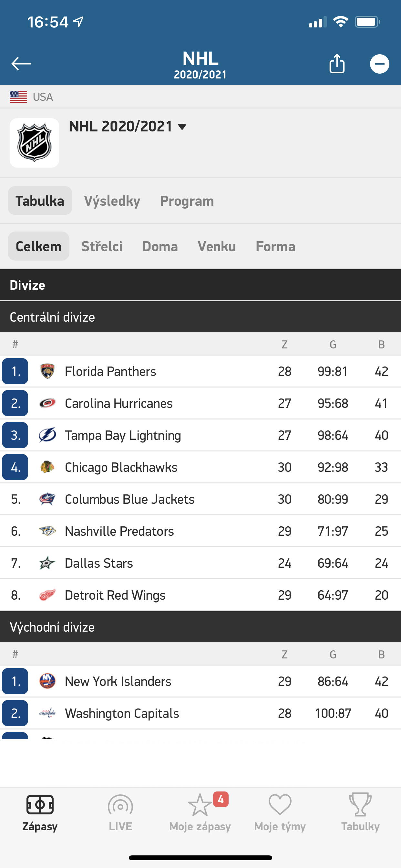Select the Detroit Red Wings row
This screenshot has width=401, height=868.
[115, 595]
